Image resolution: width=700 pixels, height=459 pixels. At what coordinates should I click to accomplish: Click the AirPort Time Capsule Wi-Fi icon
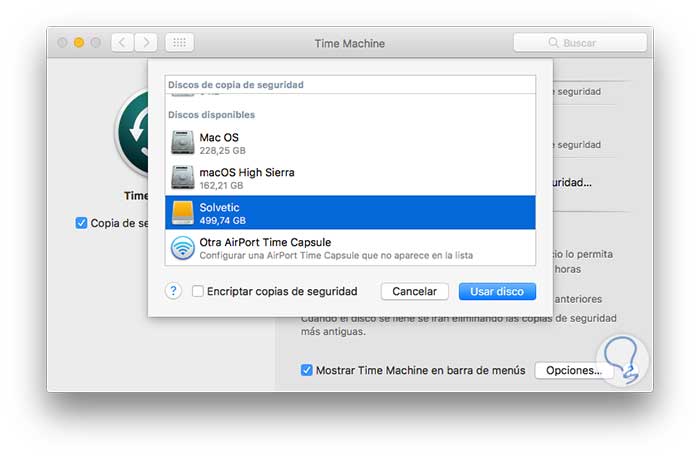[x=183, y=248]
